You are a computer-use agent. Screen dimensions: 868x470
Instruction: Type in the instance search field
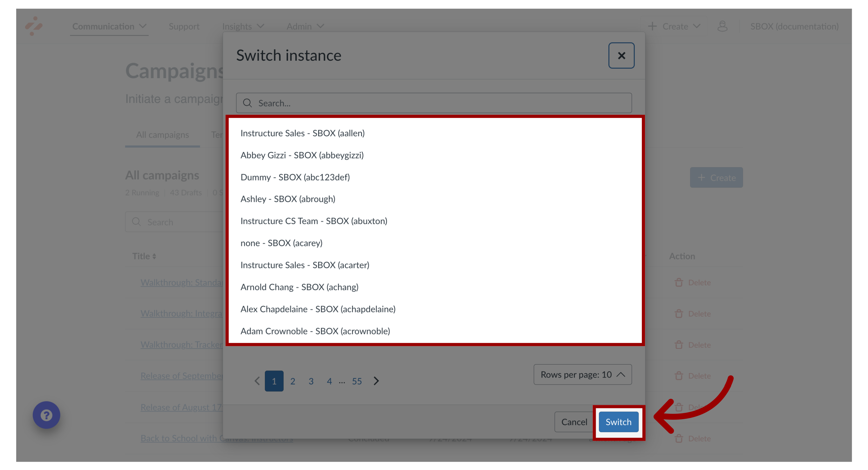(434, 103)
